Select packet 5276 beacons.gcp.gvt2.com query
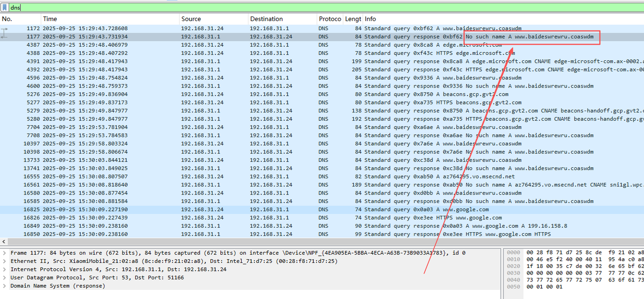The width and height of the screenshot is (644, 299). point(201,94)
